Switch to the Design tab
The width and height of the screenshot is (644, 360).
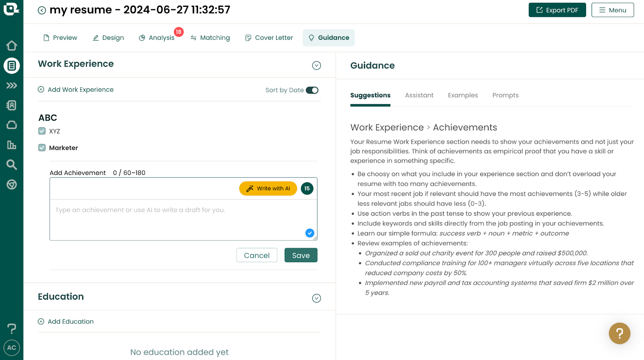tap(108, 38)
